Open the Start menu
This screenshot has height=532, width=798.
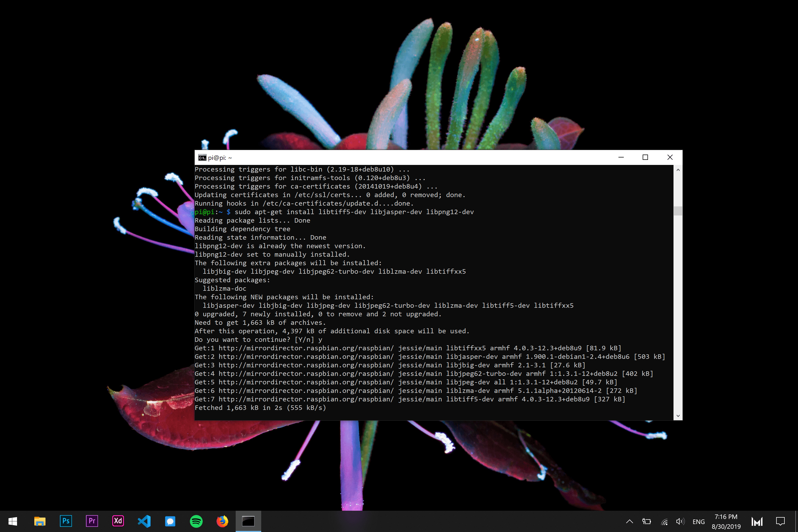click(x=12, y=521)
